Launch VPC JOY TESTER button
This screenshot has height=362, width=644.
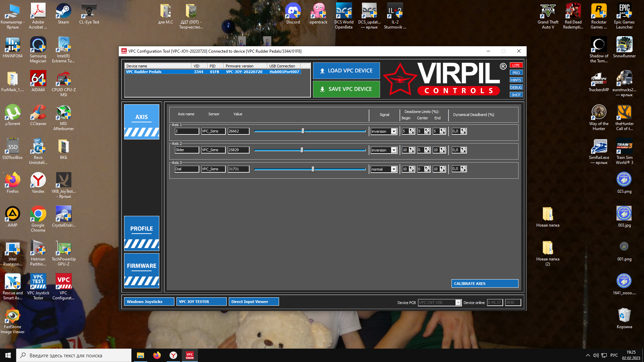(x=201, y=302)
